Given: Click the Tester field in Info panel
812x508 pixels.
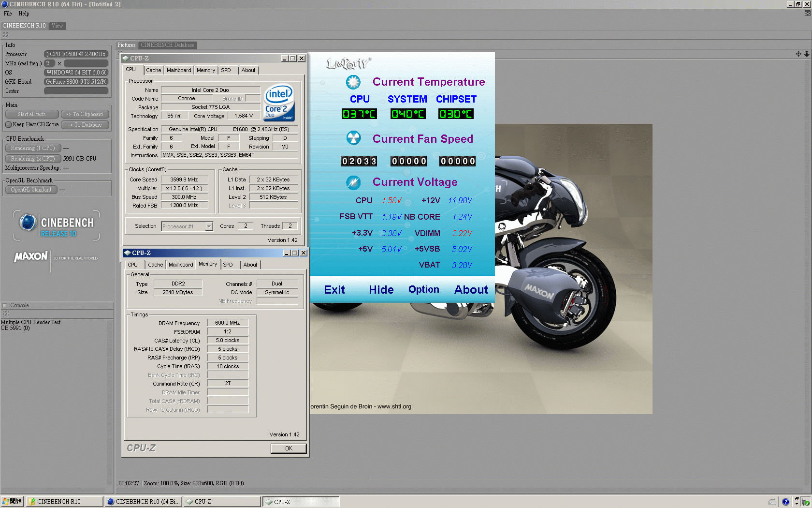Looking at the screenshot, I should coord(76,91).
